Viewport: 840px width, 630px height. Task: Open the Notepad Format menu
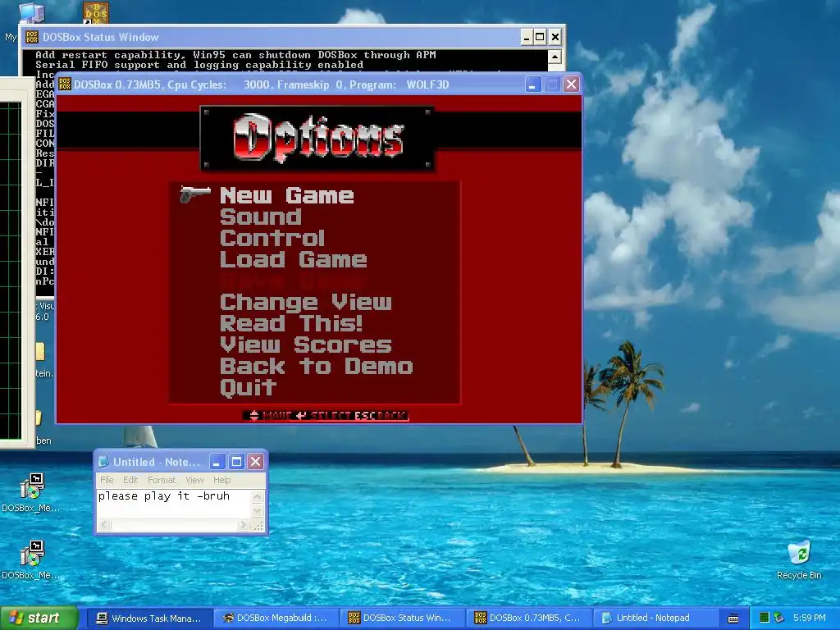[x=162, y=480]
